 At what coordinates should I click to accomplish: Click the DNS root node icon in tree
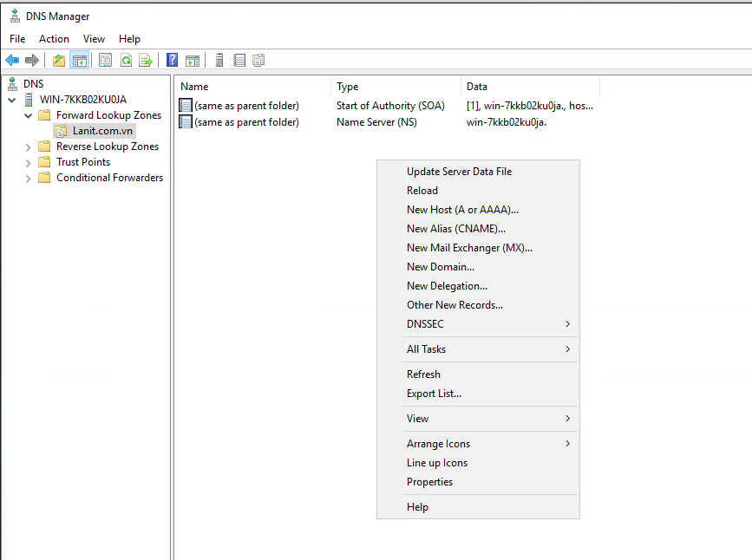point(13,84)
